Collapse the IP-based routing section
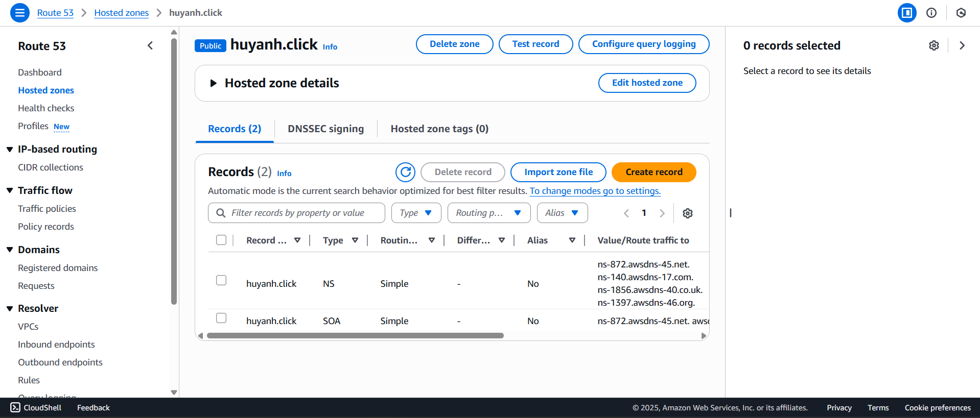The image size is (980, 418). pos(10,149)
